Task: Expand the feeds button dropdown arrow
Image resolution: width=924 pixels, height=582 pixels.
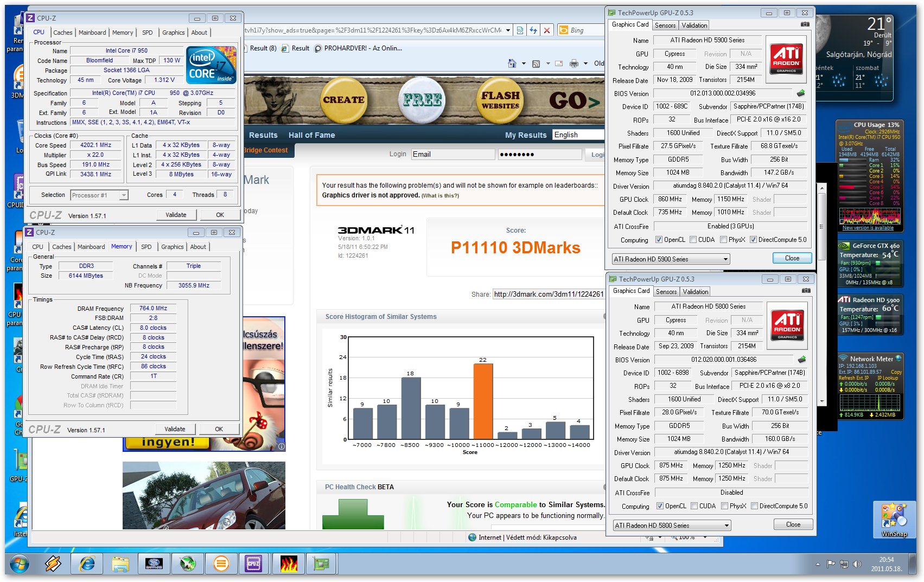Action: click(x=548, y=63)
